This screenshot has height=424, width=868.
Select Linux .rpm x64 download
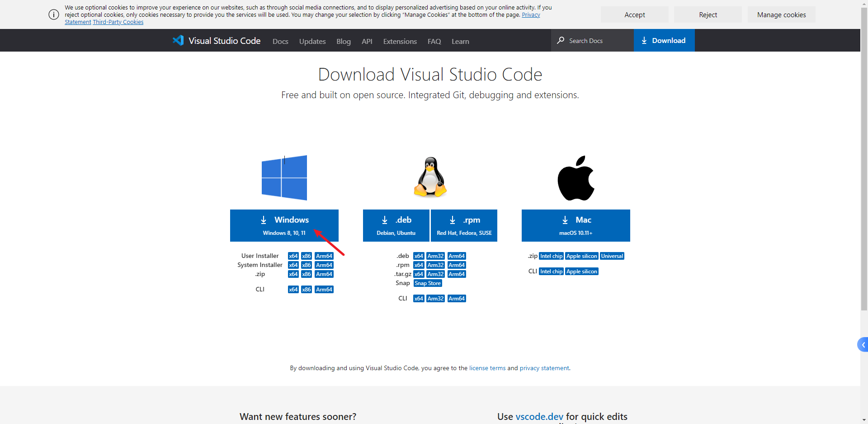[x=419, y=265]
